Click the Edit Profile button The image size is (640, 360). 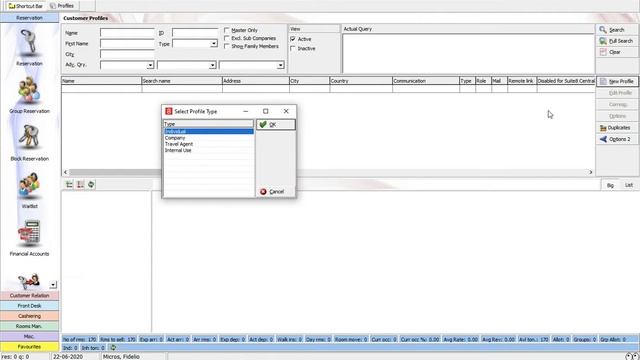(x=617, y=93)
